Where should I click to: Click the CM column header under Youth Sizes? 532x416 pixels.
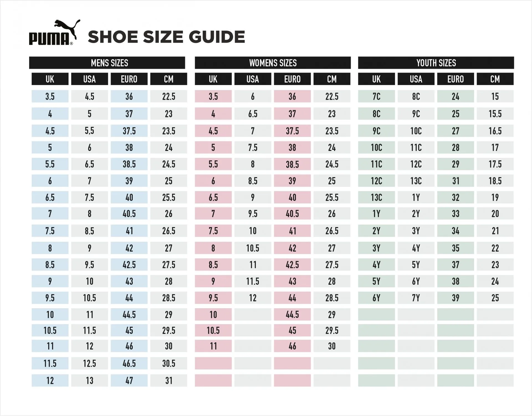495,79
